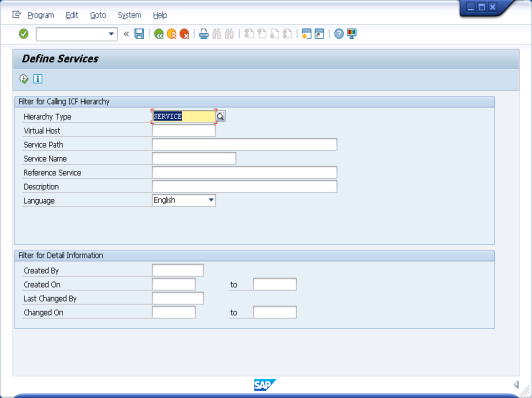Click the Changed On start date field

[x=174, y=312]
